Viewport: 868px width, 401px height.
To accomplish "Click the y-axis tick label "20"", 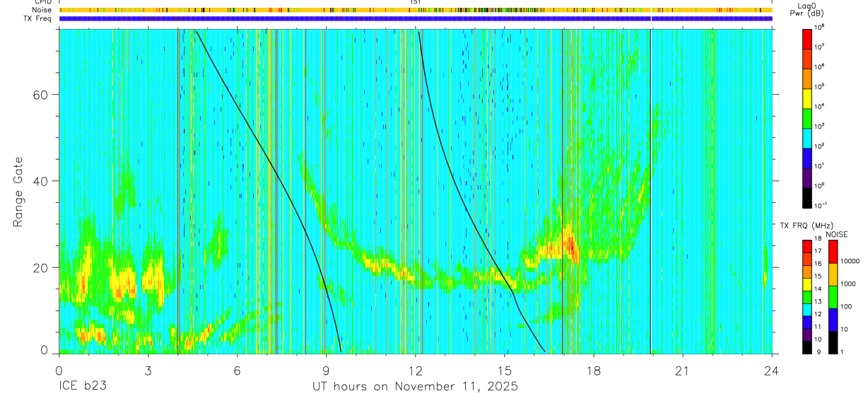I will [x=40, y=267].
